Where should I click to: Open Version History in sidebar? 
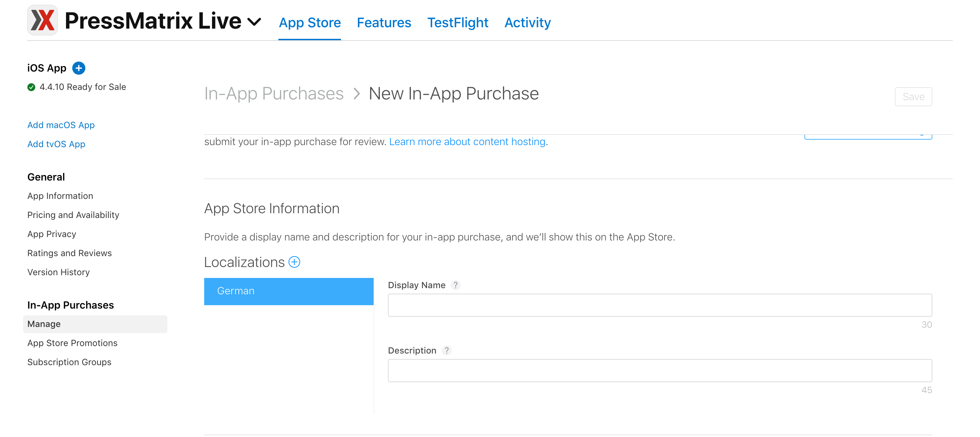pos(59,272)
